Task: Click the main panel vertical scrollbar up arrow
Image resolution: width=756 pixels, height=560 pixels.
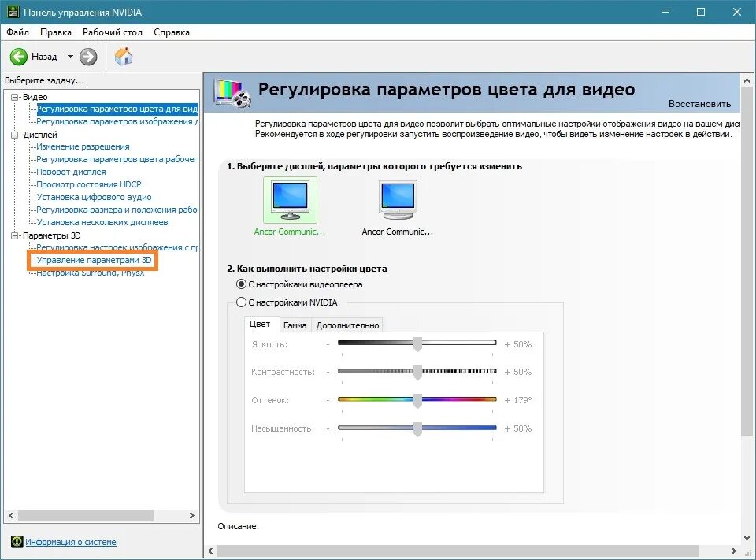Action: point(747,80)
